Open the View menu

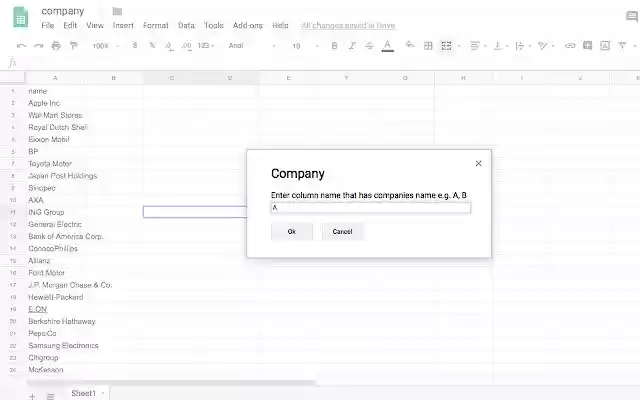pyautogui.click(x=95, y=25)
